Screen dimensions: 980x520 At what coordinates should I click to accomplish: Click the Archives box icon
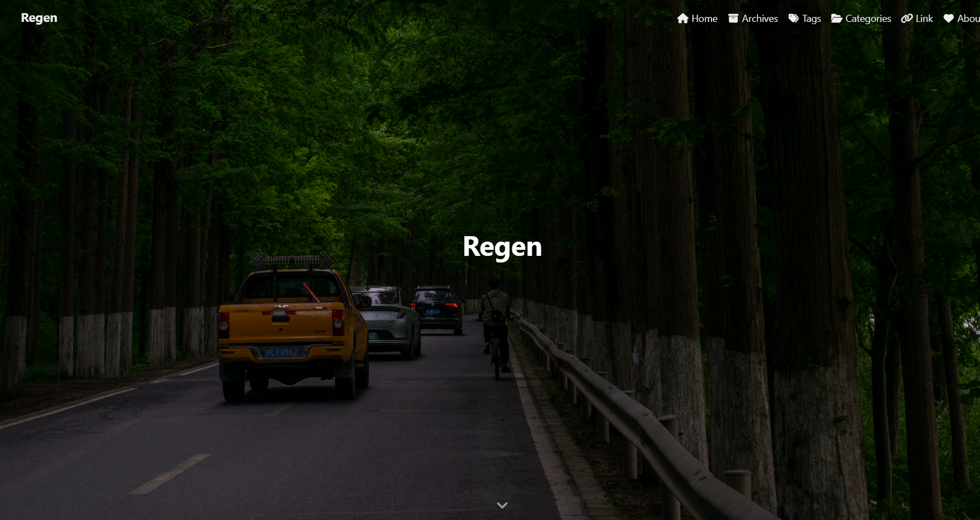tap(733, 19)
